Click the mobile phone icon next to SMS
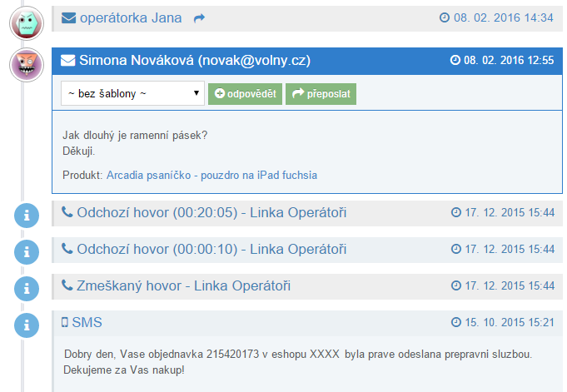This screenshot has height=392, width=567. coord(65,323)
